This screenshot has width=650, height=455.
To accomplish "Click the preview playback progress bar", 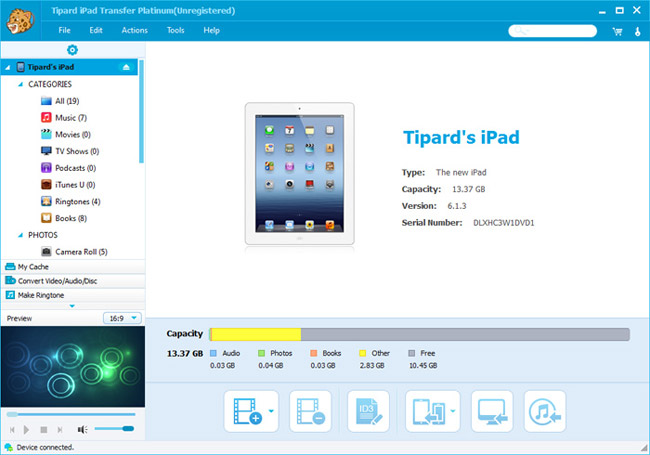I will click(71, 414).
